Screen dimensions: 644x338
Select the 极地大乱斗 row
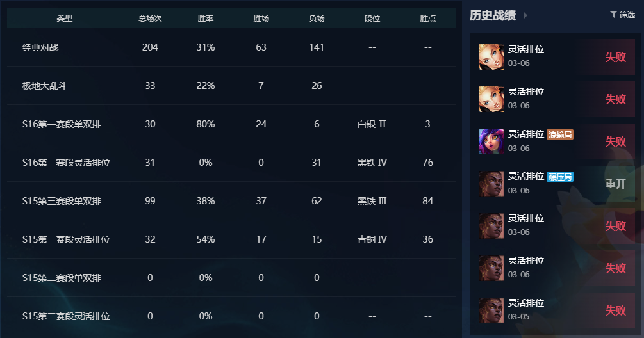tap(231, 86)
